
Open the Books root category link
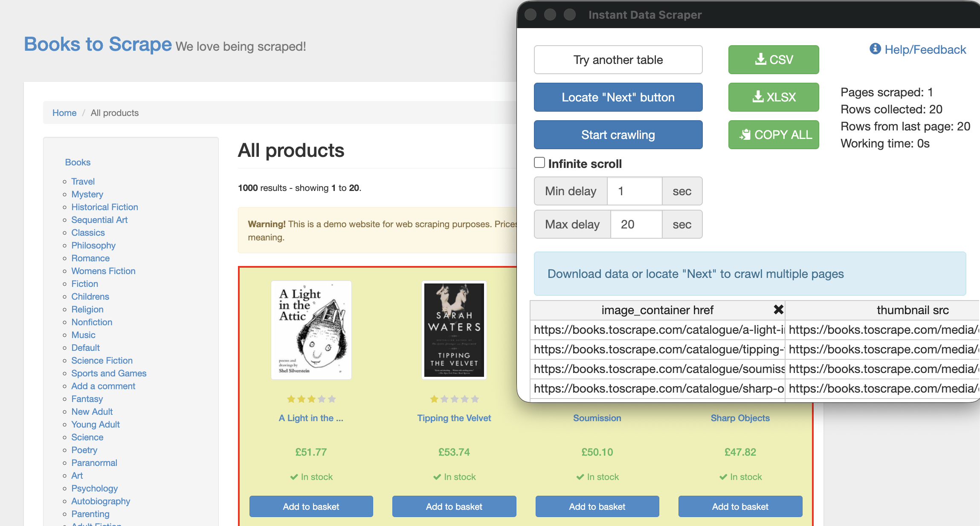click(78, 162)
